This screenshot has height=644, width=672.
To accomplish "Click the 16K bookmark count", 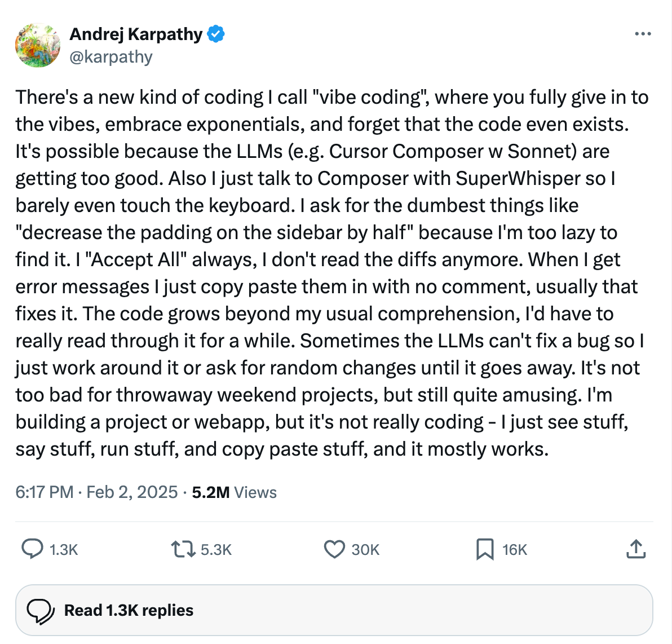I will [514, 549].
